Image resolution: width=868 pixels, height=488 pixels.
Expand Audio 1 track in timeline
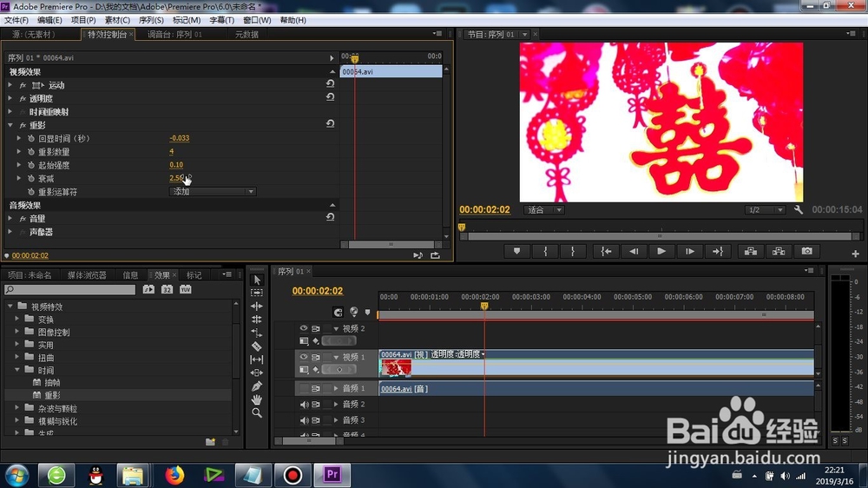point(335,388)
